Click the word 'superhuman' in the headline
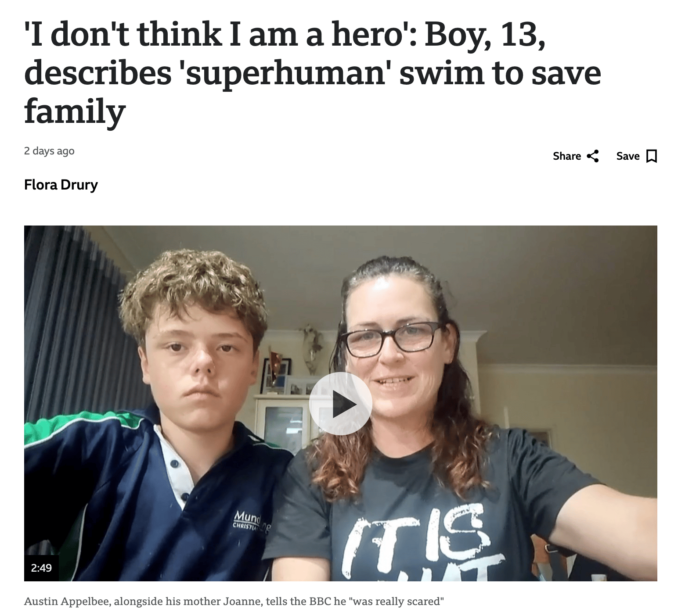The image size is (685, 616). (285, 73)
